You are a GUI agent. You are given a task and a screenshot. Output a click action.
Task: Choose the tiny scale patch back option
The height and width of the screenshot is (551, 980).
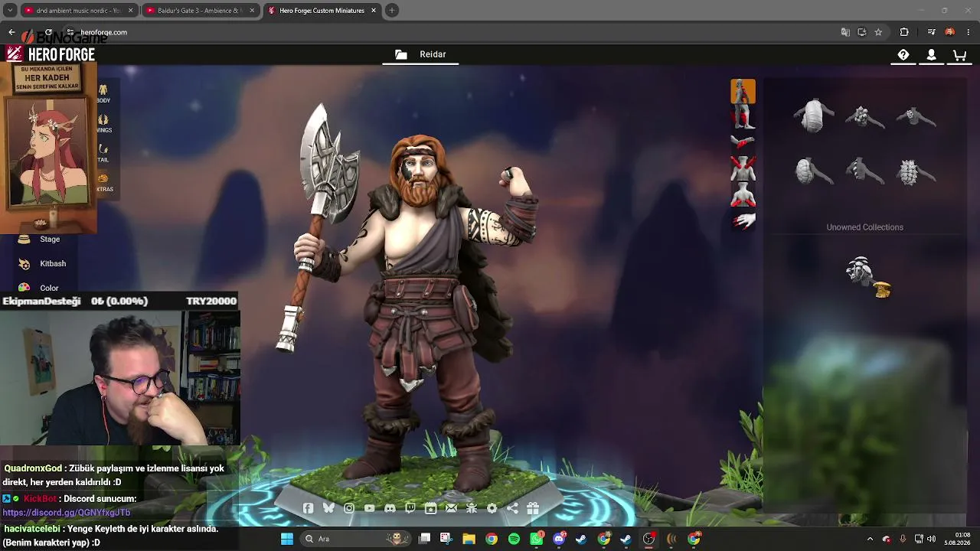click(916, 116)
